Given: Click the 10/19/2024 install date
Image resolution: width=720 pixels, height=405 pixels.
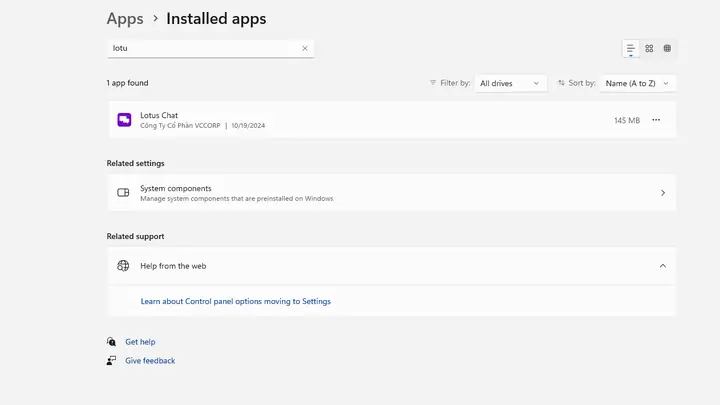Looking at the screenshot, I should click(248, 125).
